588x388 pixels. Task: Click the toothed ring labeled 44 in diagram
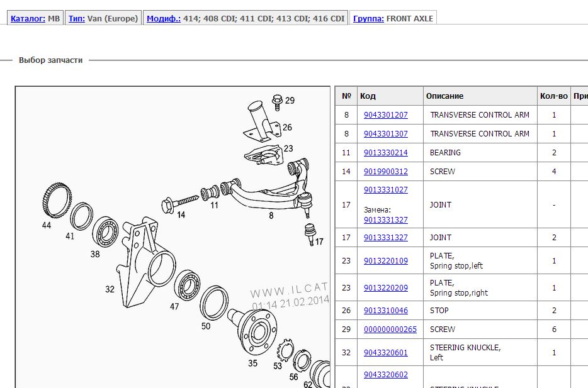pos(48,197)
